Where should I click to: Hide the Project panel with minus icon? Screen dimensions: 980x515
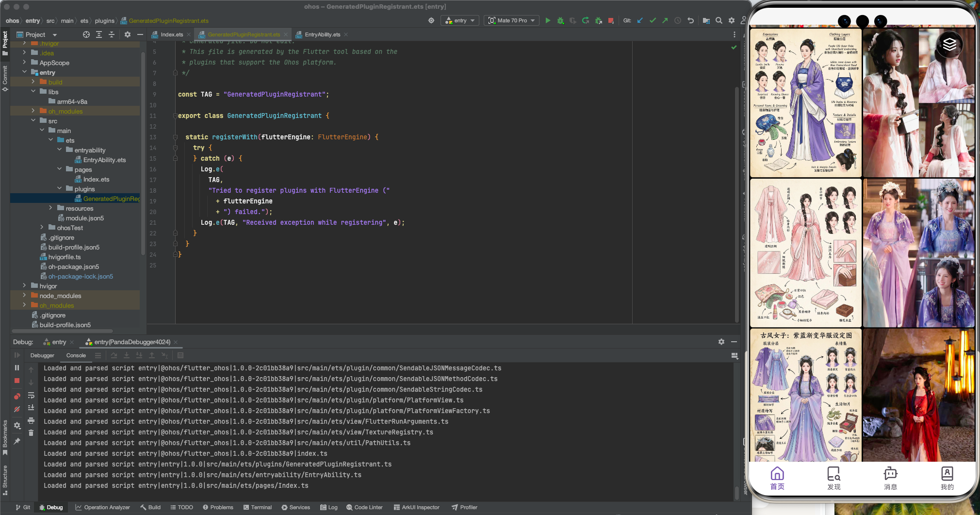click(x=140, y=34)
